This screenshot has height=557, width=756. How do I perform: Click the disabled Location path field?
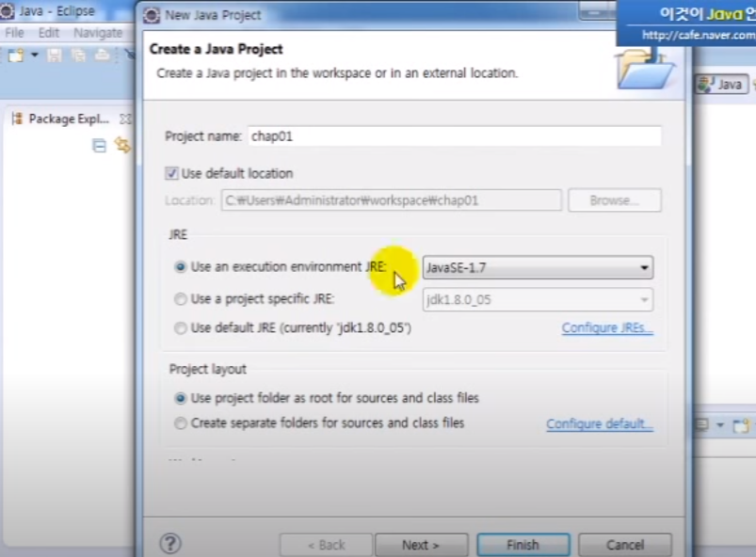[x=392, y=200]
